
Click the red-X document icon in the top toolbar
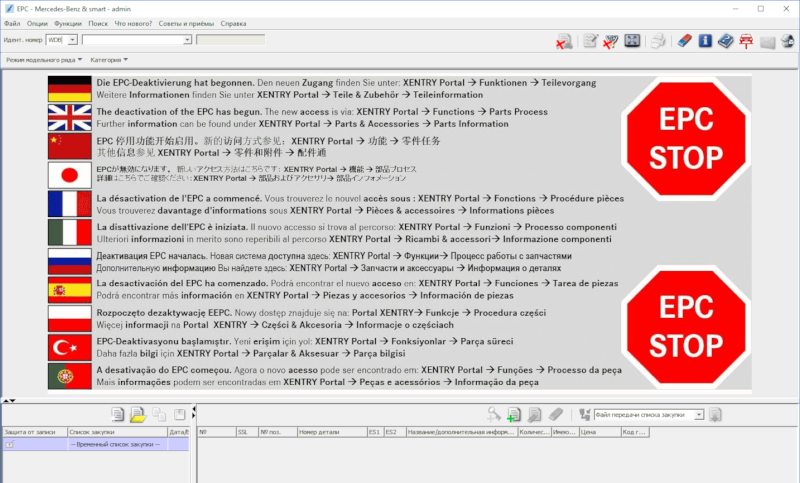coord(564,41)
